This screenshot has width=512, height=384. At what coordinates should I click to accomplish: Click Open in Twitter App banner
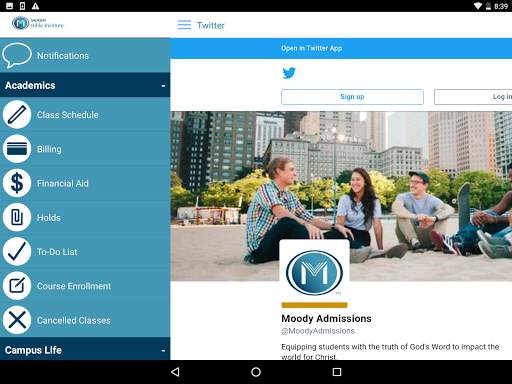[x=341, y=48]
